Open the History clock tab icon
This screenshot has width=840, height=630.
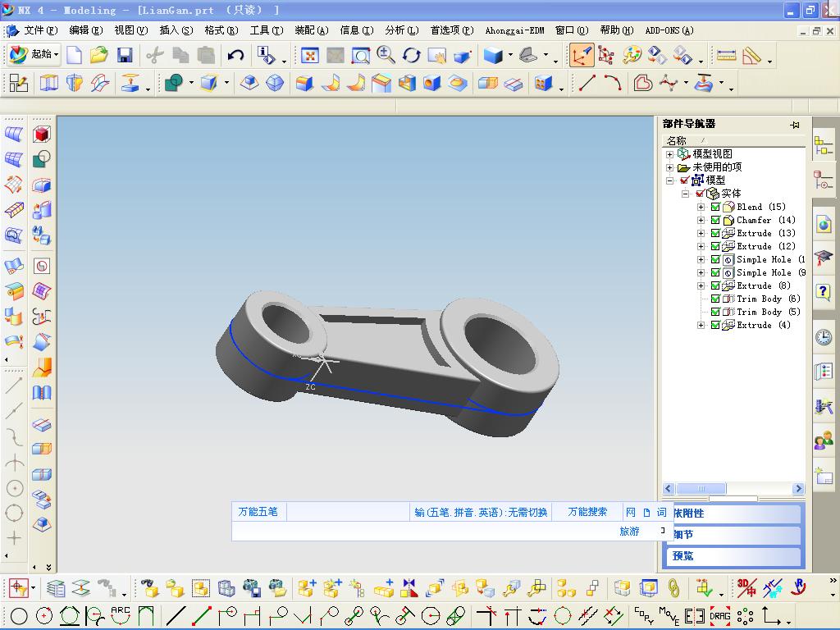824,337
